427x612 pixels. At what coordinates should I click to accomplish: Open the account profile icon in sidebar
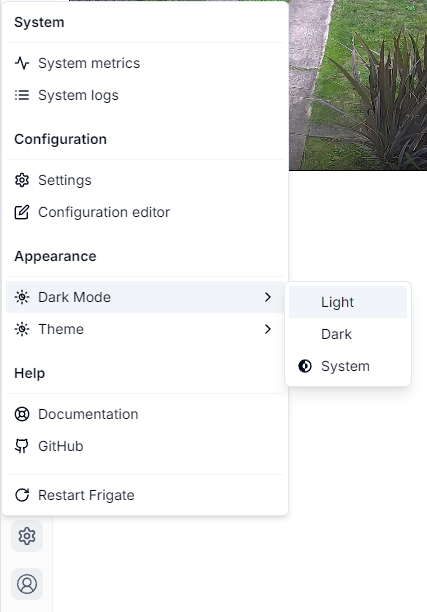[x=27, y=584]
